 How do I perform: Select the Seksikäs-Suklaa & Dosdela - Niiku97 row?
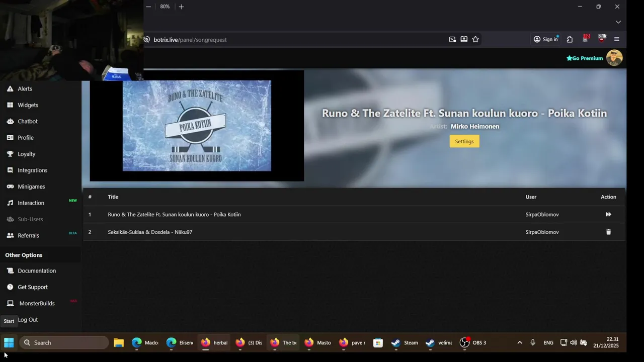[x=354, y=232]
